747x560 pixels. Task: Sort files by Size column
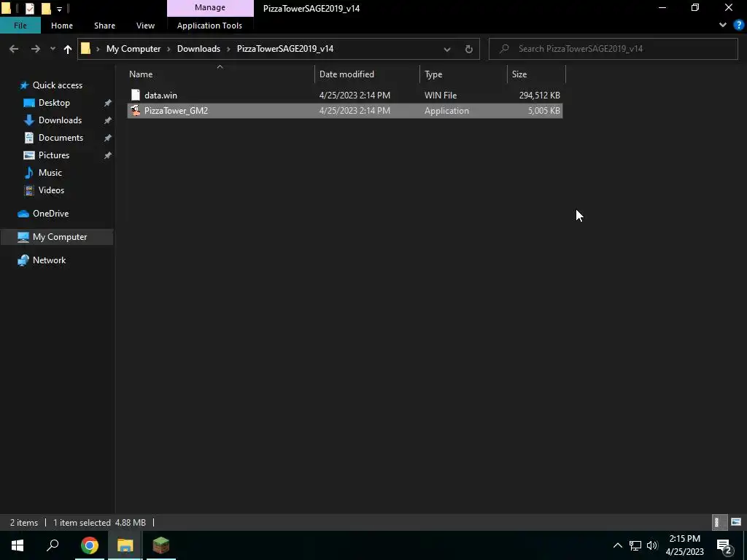pos(536,74)
